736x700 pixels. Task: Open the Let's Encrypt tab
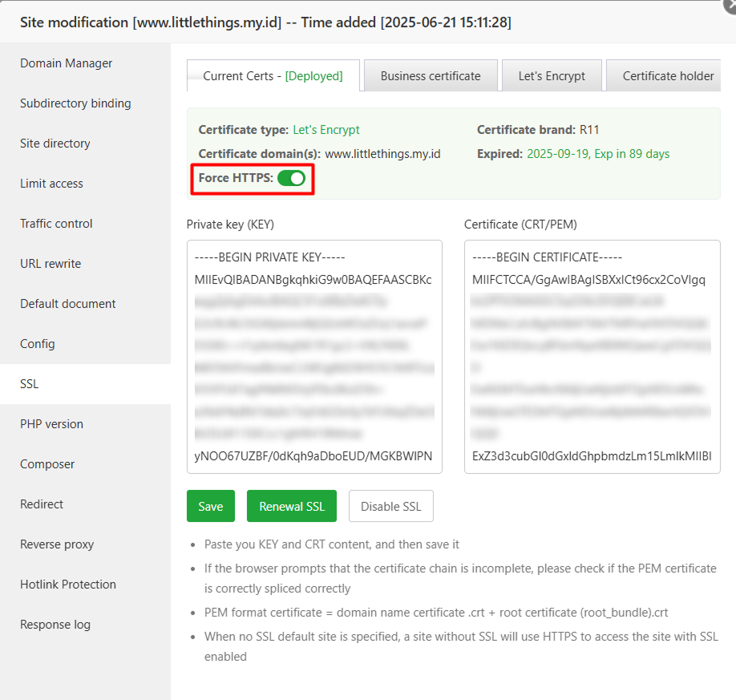tap(552, 75)
